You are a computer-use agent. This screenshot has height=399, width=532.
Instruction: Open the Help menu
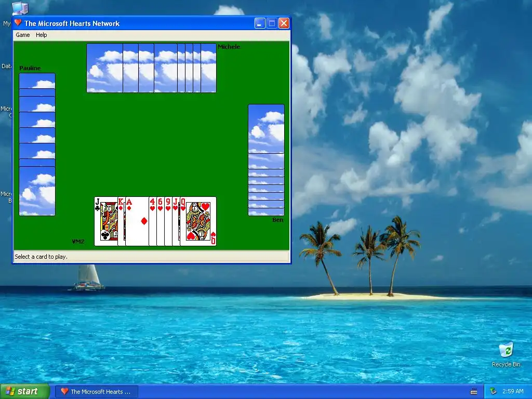[42, 35]
